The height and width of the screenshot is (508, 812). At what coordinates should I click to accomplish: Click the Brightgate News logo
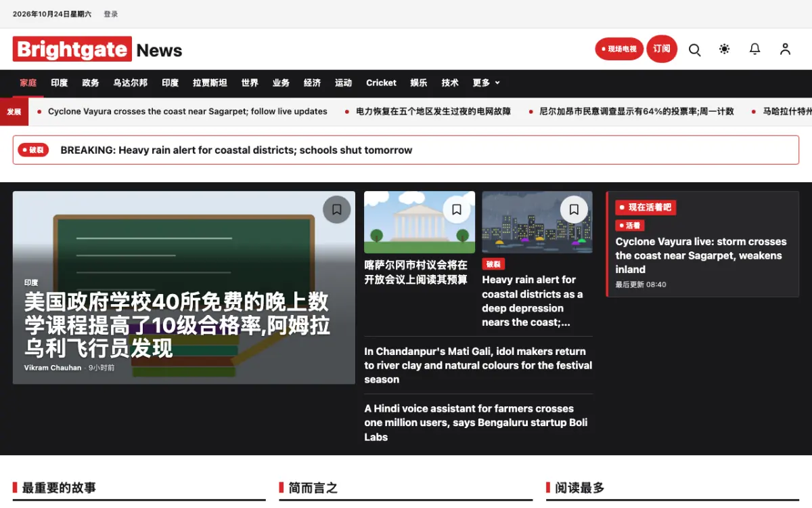(97, 49)
